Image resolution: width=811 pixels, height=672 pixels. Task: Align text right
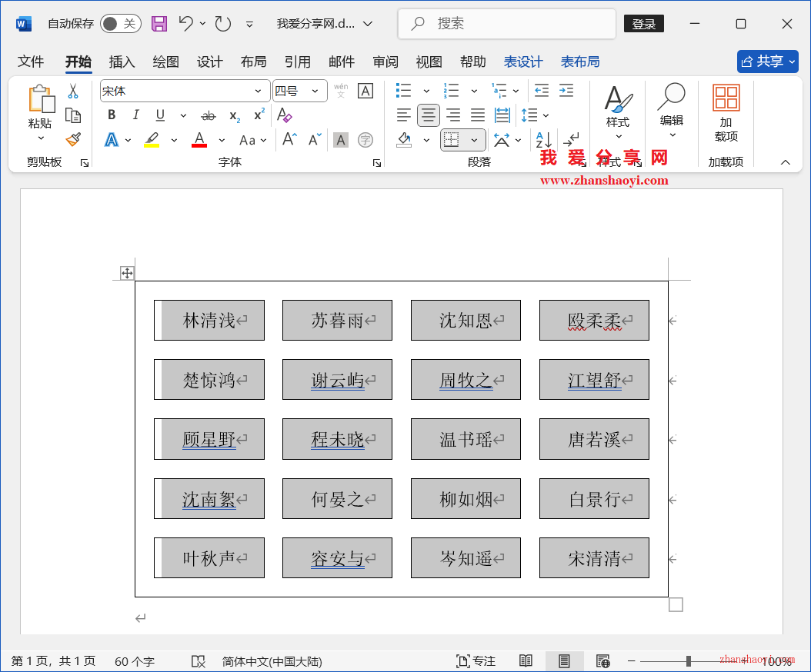[x=453, y=115]
